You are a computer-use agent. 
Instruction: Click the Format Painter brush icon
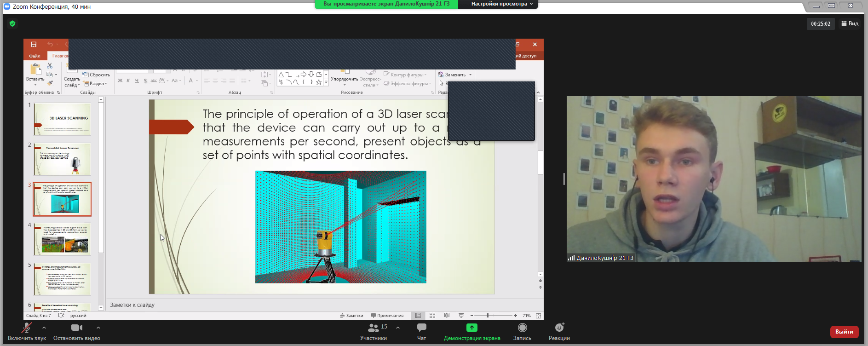[50, 83]
